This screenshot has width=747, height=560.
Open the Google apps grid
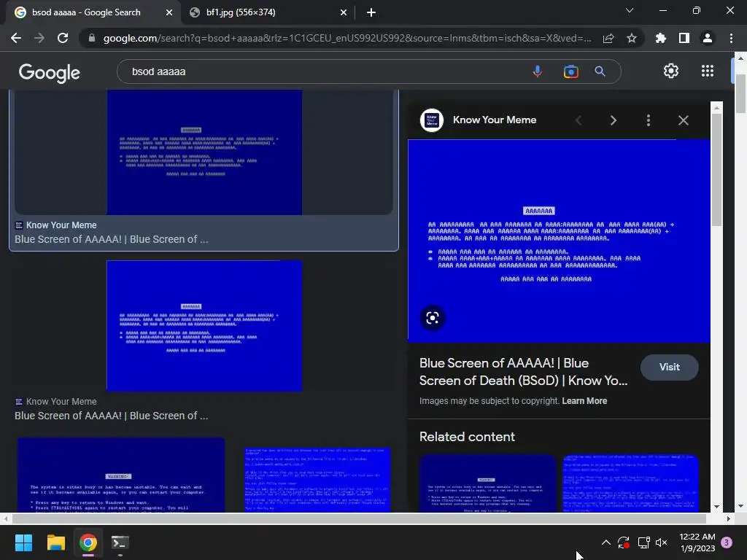708,71
